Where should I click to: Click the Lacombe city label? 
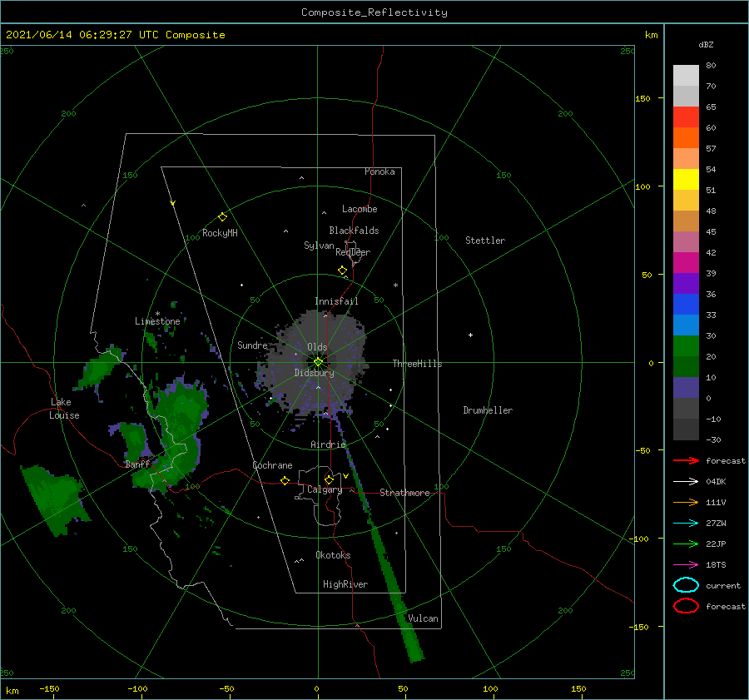click(360, 209)
